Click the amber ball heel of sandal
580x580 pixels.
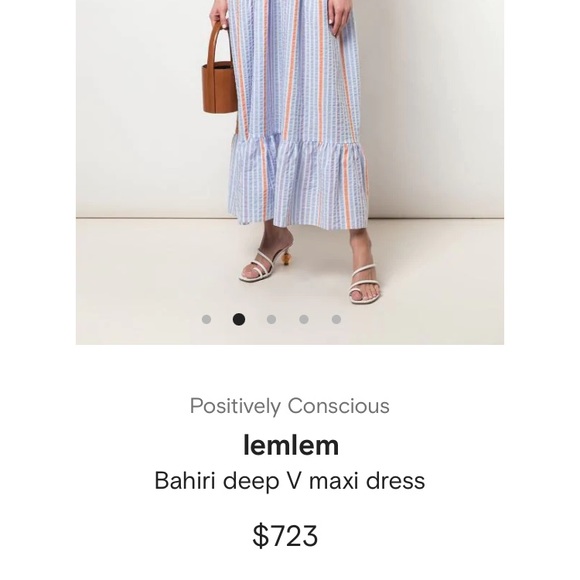287,259
